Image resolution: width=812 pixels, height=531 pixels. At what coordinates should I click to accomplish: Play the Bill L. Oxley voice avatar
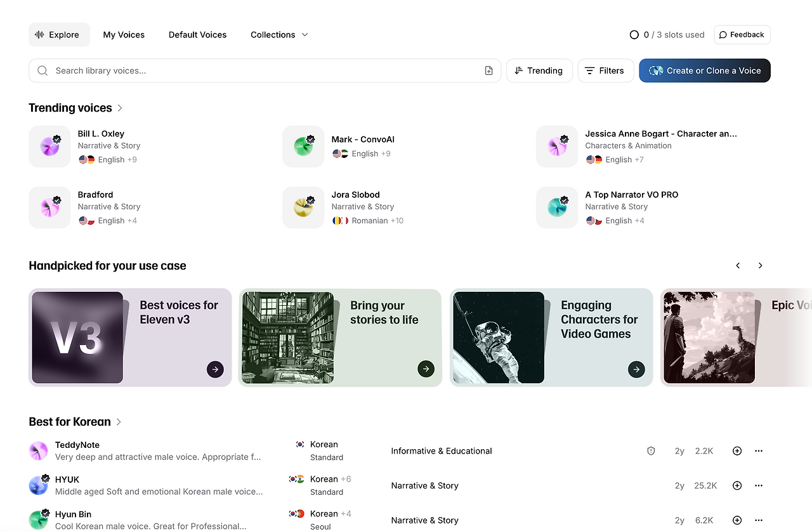coord(49,147)
